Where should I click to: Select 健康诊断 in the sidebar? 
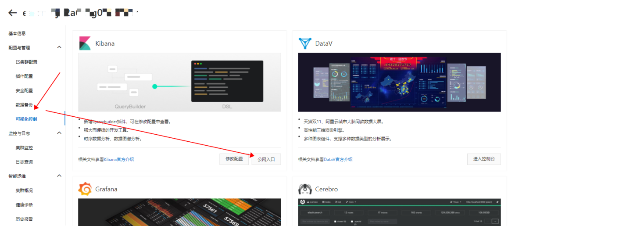click(x=24, y=204)
